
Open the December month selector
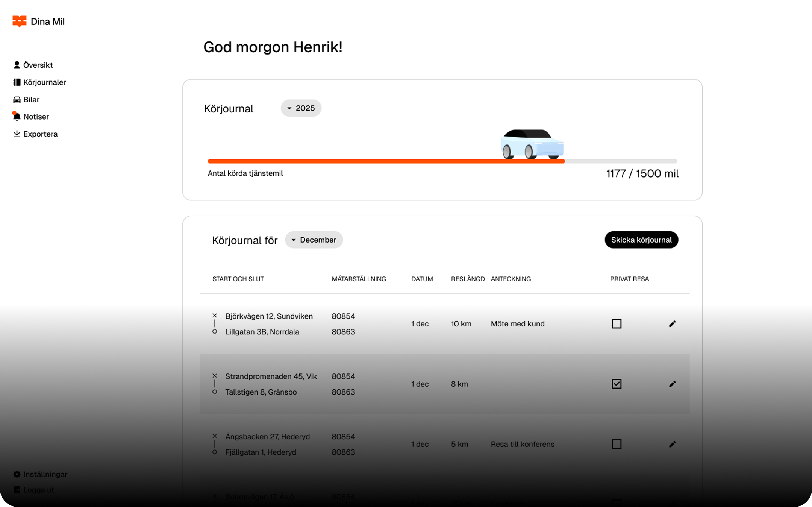pos(314,240)
